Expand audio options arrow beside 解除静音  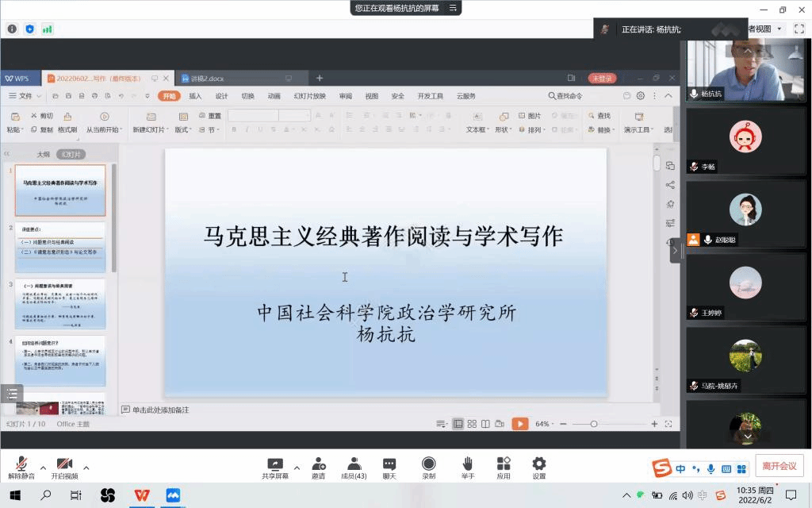(43, 468)
